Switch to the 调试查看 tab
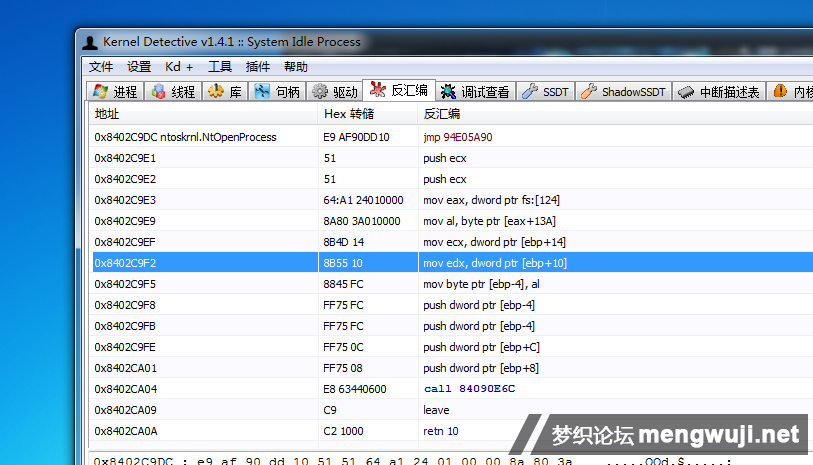Image resolution: width=813 pixels, height=465 pixels. click(476, 92)
